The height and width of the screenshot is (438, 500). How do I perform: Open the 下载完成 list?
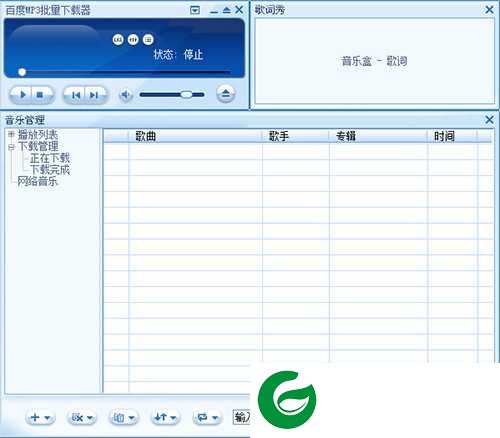pyautogui.click(x=50, y=170)
